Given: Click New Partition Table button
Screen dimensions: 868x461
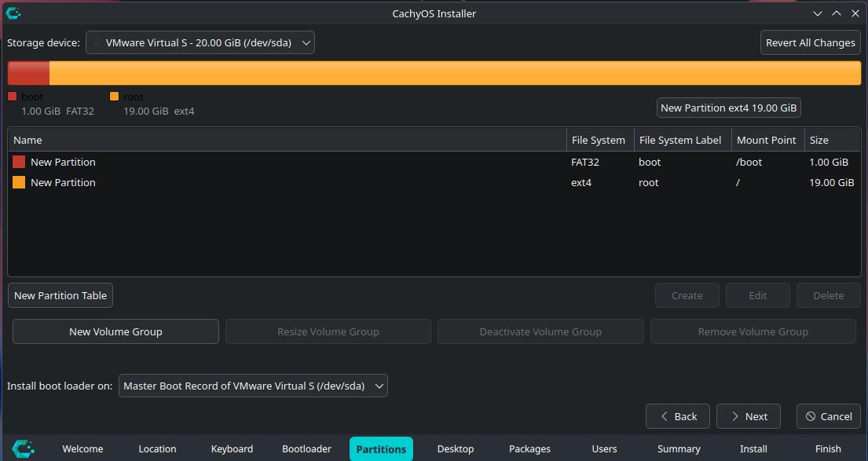Looking at the screenshot, I should click(60, 295).
